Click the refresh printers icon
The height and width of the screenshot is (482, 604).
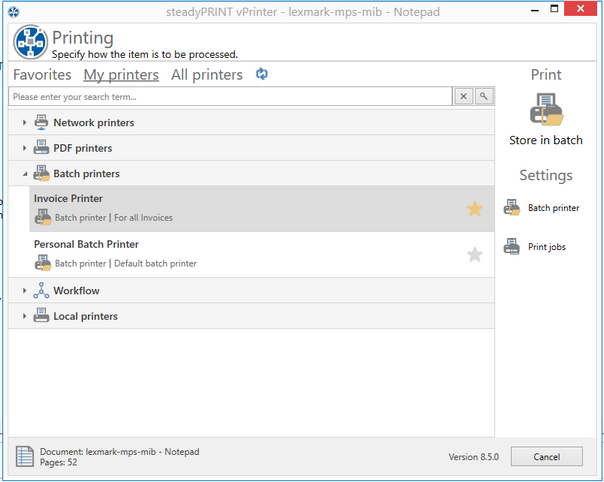[262, 74]
